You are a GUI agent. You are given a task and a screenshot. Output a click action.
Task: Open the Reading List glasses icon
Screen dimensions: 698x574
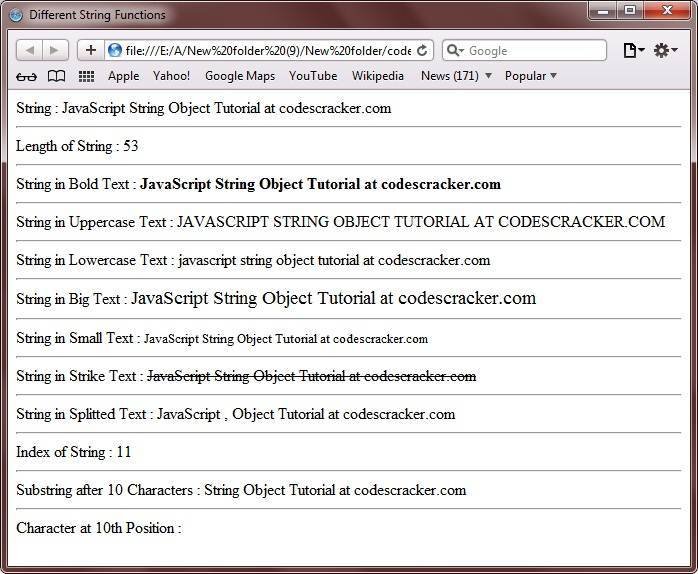(26, 77)
